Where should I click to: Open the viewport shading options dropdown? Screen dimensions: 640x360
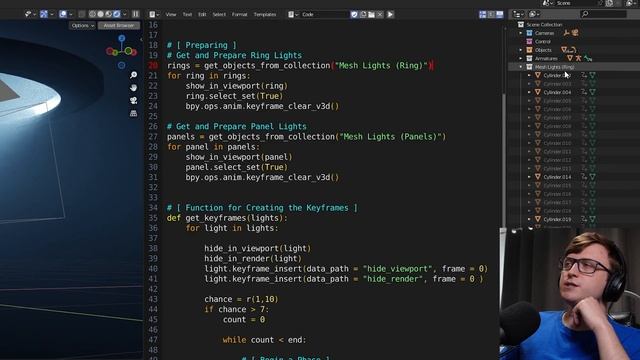[125, 14]
